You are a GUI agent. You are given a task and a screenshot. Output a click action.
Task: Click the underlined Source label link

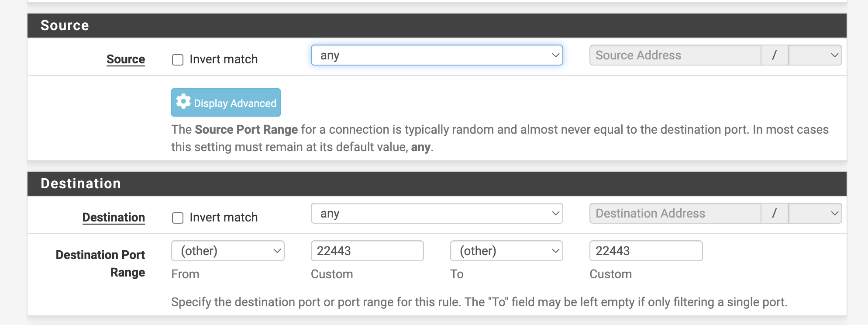click(x=126, y=59)
